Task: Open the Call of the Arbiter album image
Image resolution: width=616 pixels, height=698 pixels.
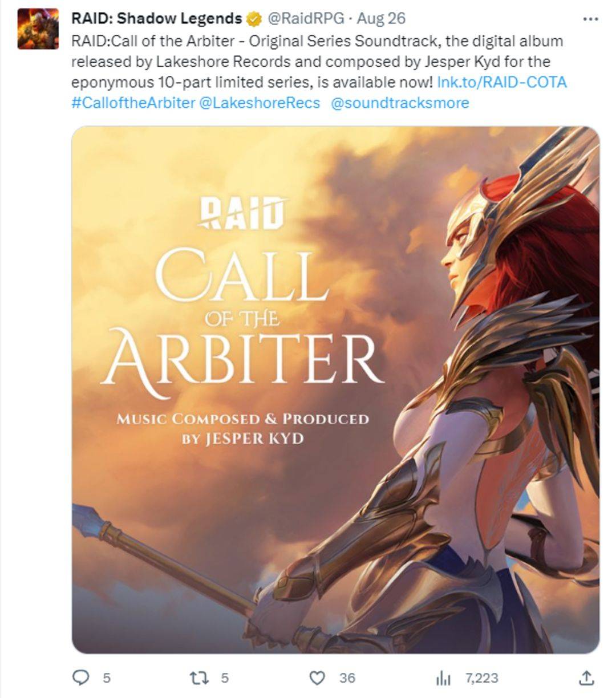Action: click(x=335, y=390)
